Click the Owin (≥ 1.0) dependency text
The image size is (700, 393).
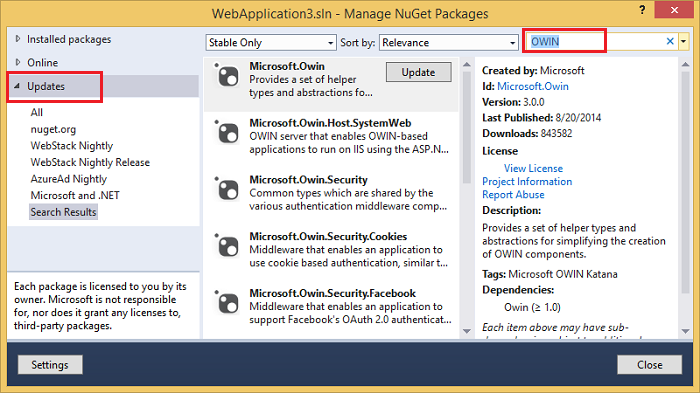pyautogui.click(x=532, y=307)
